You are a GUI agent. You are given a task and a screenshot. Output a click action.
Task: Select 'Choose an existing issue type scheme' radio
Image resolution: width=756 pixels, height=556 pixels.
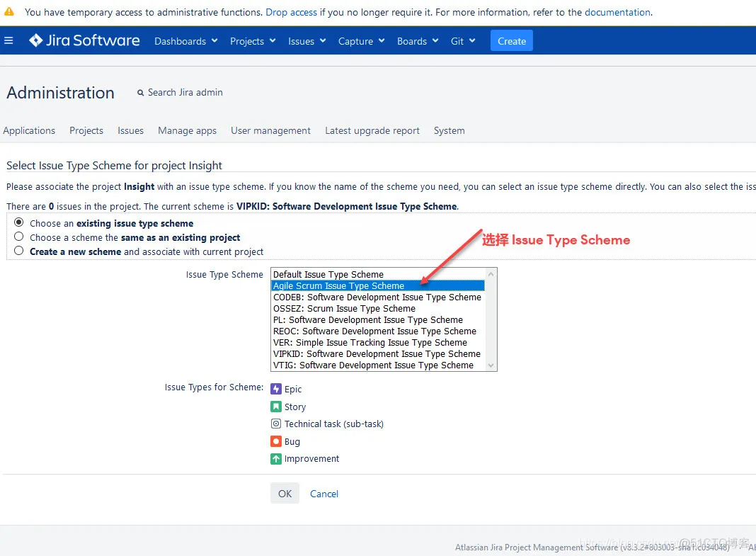19,222
